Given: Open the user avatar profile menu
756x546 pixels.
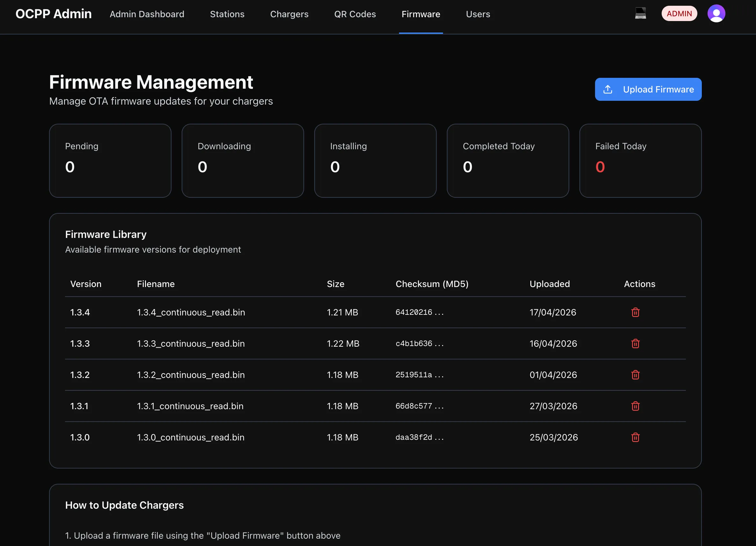Looking at the screenshot, I should point(716,13).
